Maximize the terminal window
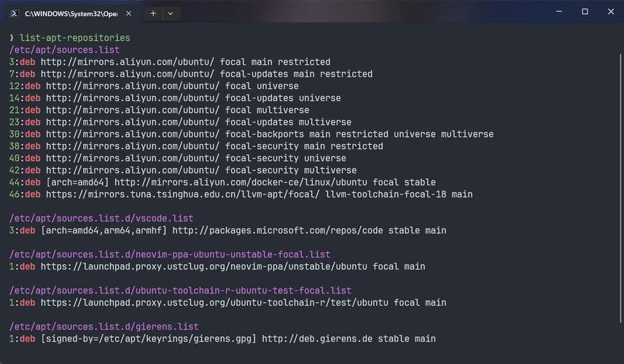This screenshot has height=364, width=624. pyautogui.click(x=585, y=12)
